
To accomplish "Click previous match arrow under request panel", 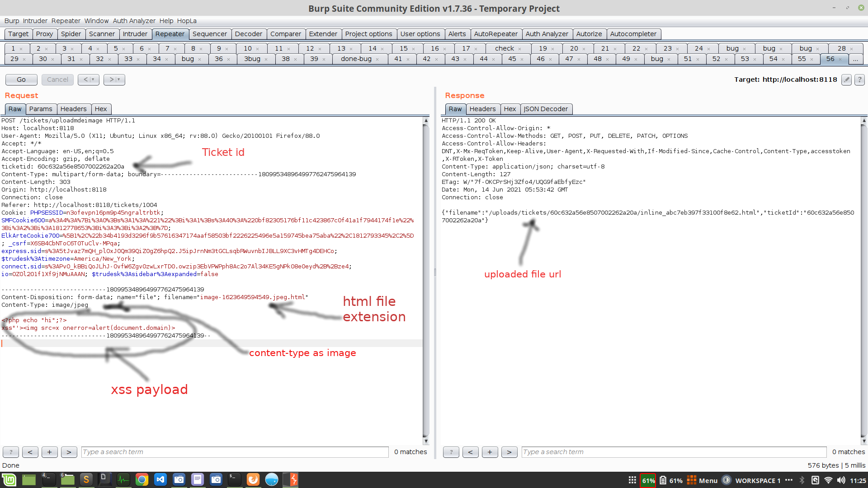I will point(30,452).
